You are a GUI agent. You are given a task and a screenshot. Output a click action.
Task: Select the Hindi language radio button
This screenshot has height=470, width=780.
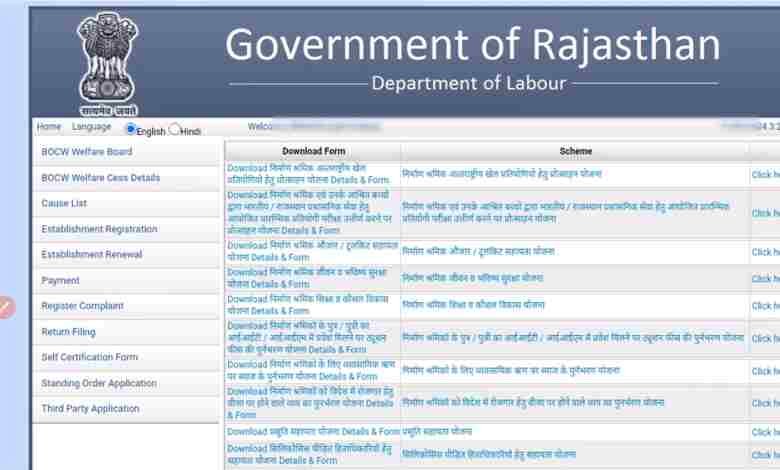[x=174, y=129]
